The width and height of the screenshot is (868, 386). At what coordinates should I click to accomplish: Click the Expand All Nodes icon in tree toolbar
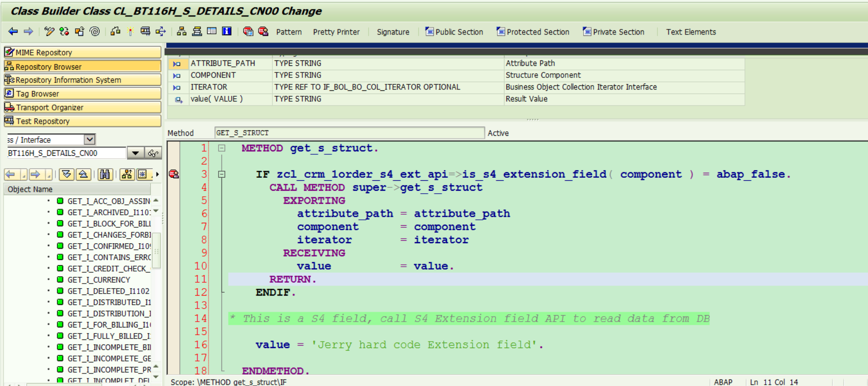pos(66,174)
